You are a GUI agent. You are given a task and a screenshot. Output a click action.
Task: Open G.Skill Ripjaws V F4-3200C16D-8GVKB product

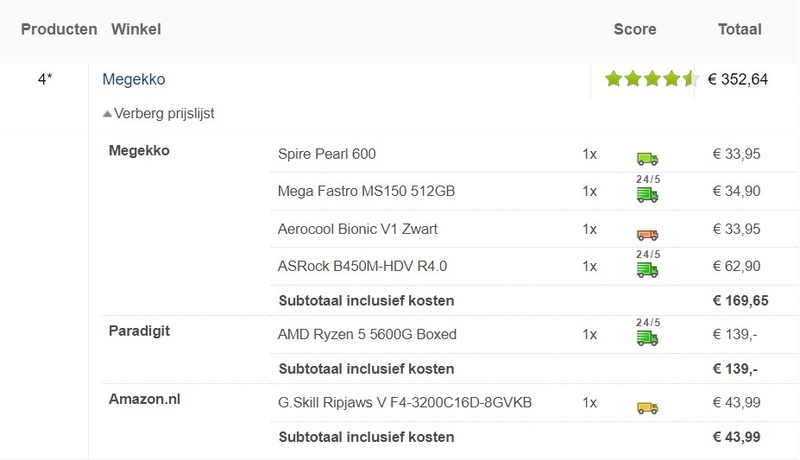405,402
